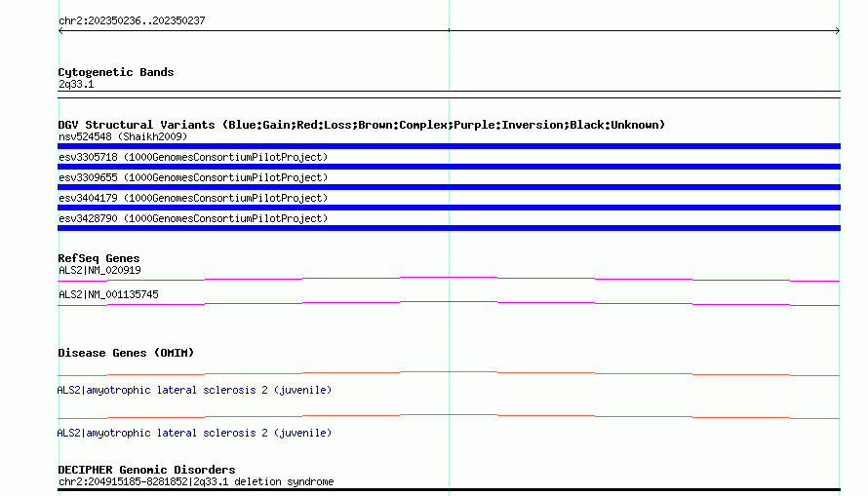Click the blue gain bar for nsv524548
The width and height of the screenshot is (868, 496).
449,146
